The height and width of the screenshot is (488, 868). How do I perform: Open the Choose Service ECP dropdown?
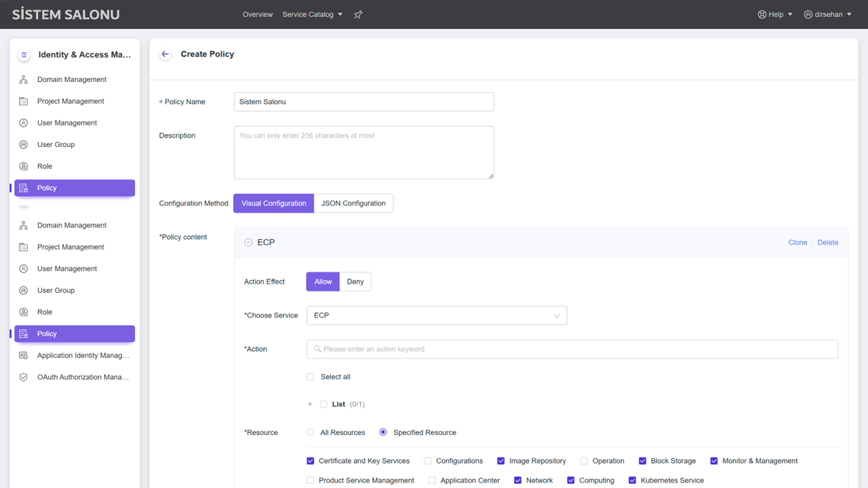[436, 315]
